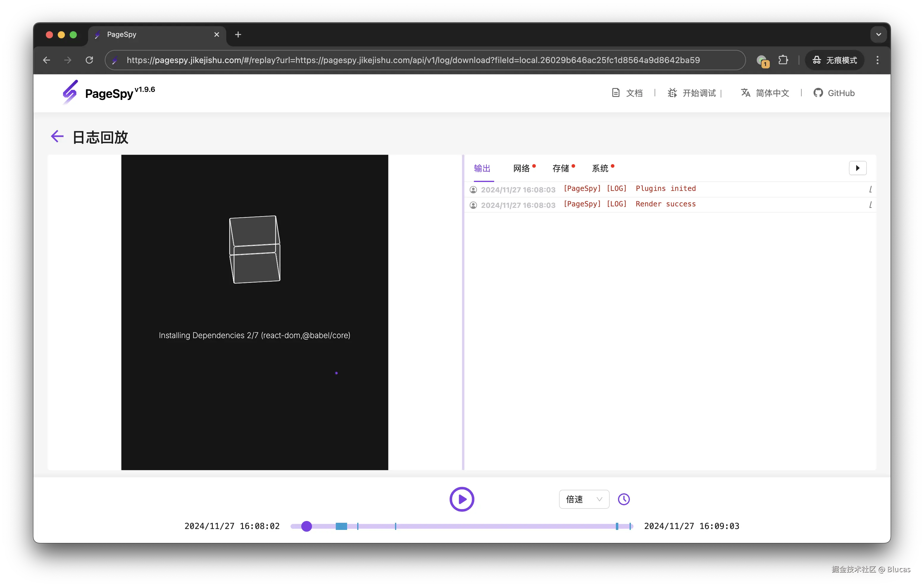Click the small play-arrow button in the console tab bar
This screenshot has width=924, height=587.
[x=857, y=168]
